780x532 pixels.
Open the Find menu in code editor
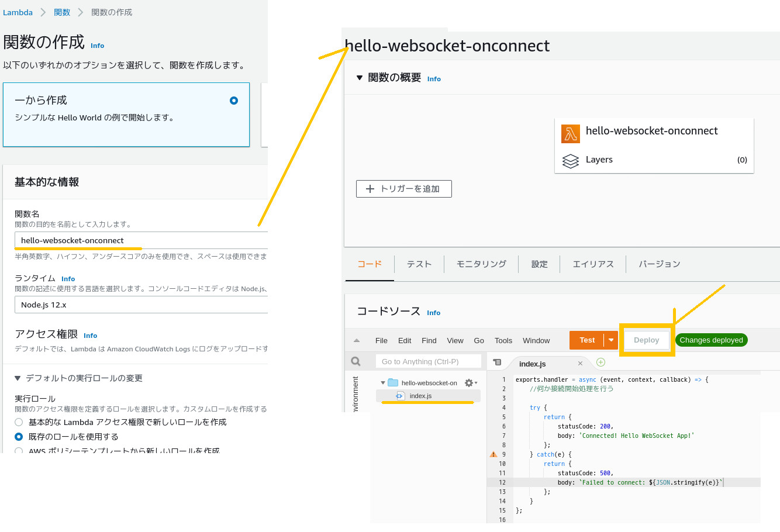click(429, 340)
